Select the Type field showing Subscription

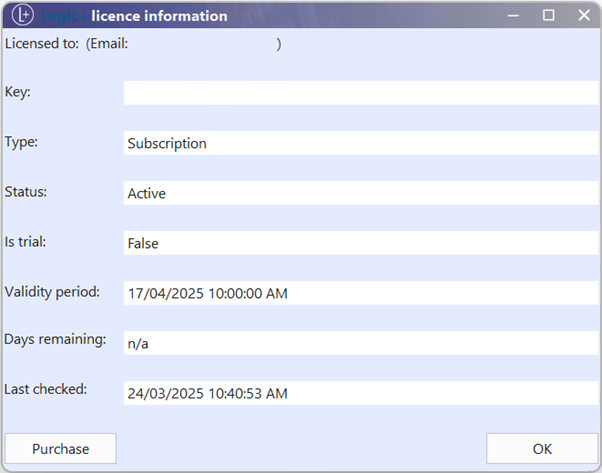point(360,143)
